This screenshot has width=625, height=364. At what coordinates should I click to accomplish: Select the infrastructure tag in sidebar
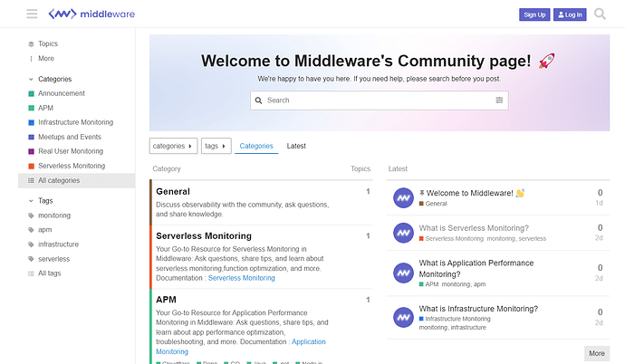pos(58,244)
